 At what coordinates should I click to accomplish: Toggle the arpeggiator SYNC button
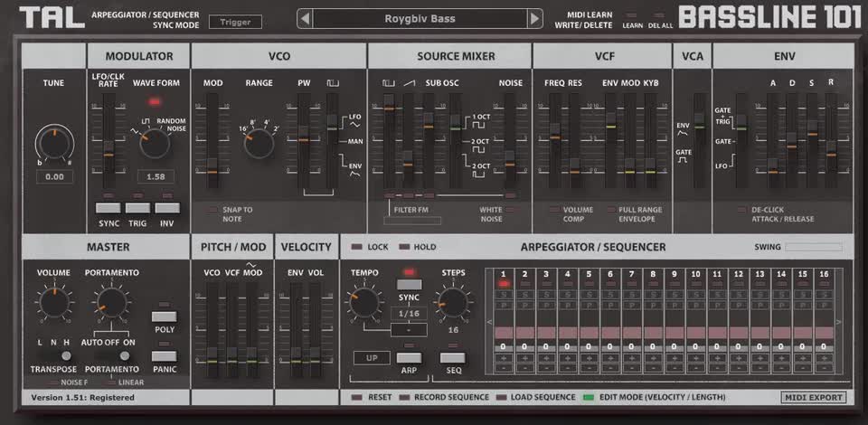409,285
